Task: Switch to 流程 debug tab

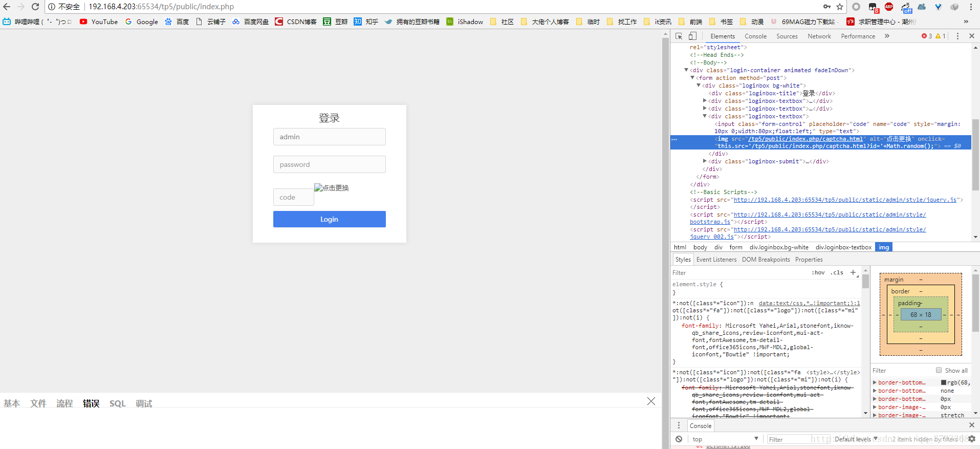Action: 64,403
